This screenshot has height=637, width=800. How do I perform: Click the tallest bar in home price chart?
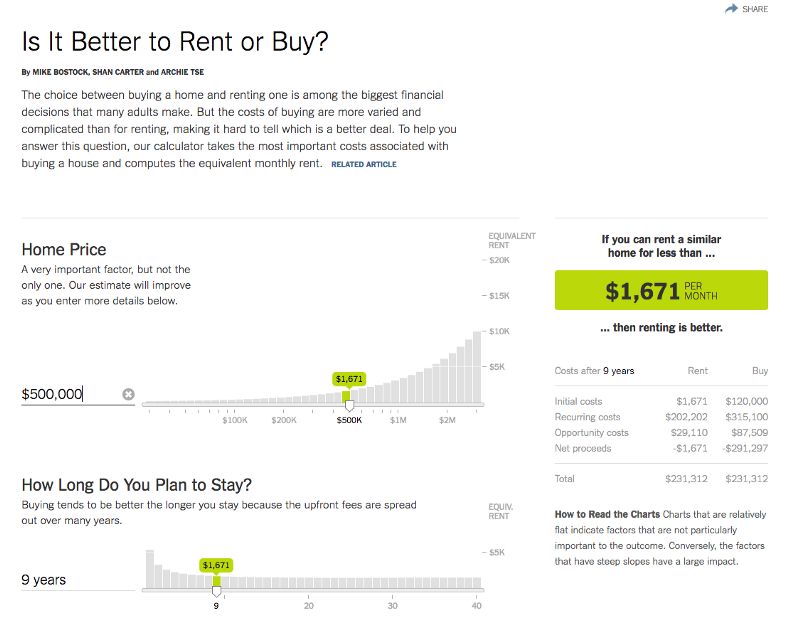(477, 367)
